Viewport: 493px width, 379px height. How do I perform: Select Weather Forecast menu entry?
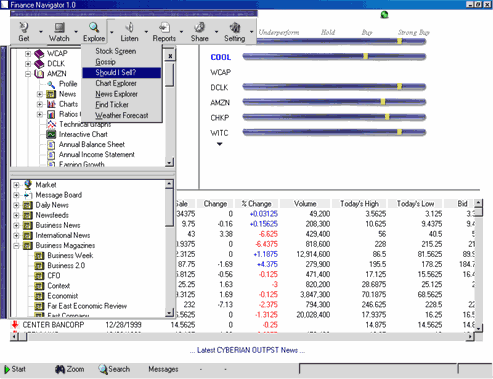[x=122, y=115]
